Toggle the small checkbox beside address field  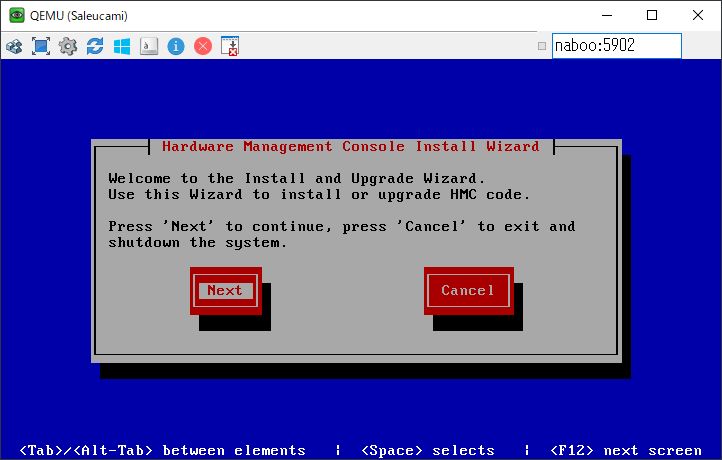point(542,46)
